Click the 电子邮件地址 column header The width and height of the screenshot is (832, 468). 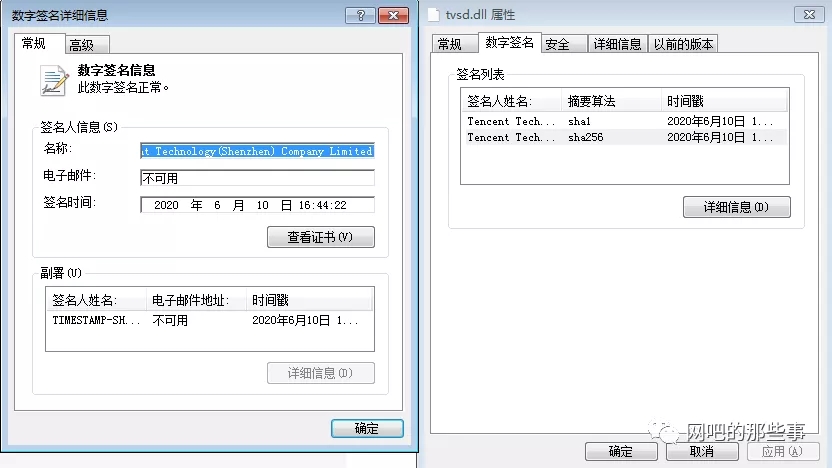pos(196,300)
